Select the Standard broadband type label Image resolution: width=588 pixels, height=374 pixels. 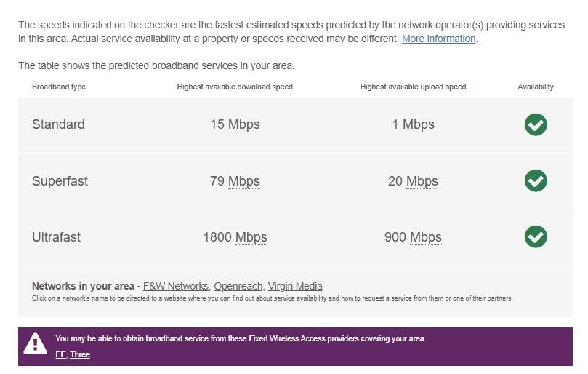point(58,124)
